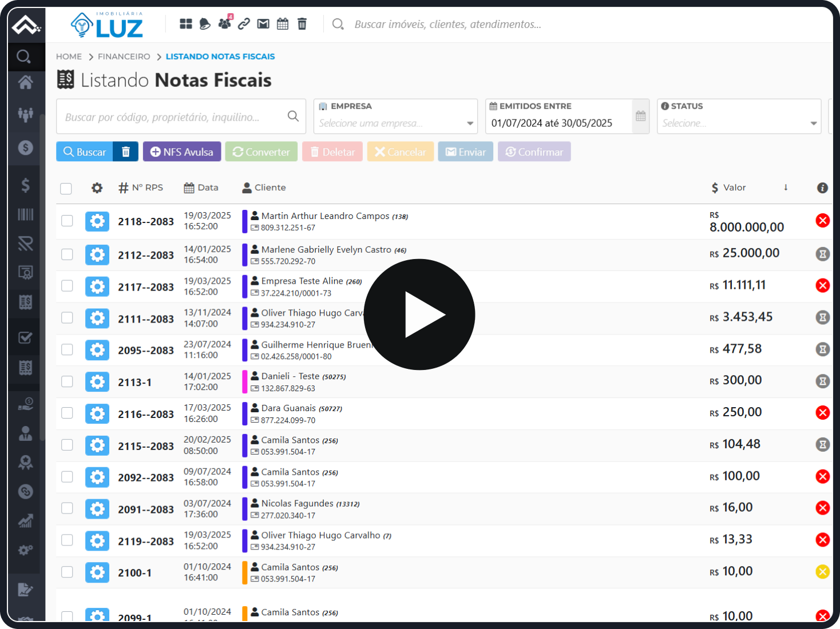Viewport: 840px width, 629px height.
Task: Check the box for note 2112--2083
Action: click(x=68, y=254)
